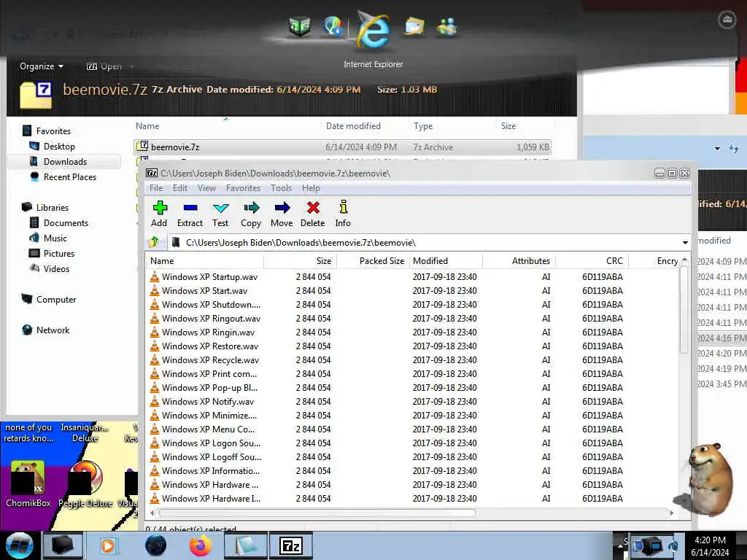Open Firefox from the taskbar

201,545
